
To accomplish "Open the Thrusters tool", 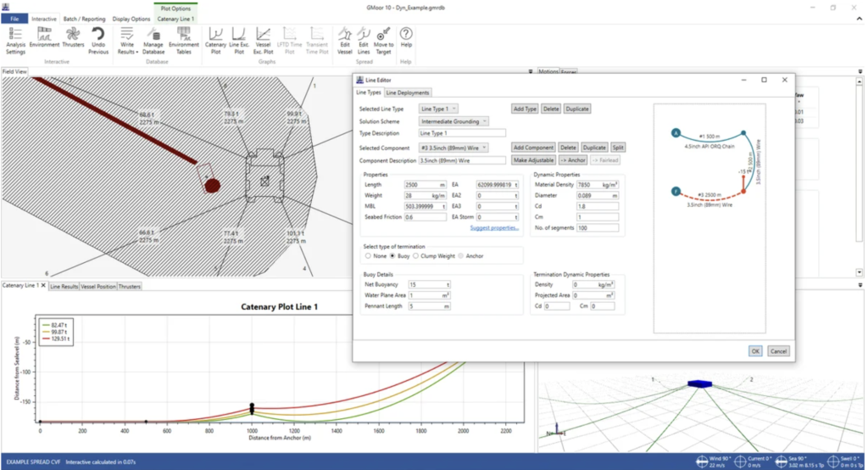I will pyautogui.click(x=73, y=38).
